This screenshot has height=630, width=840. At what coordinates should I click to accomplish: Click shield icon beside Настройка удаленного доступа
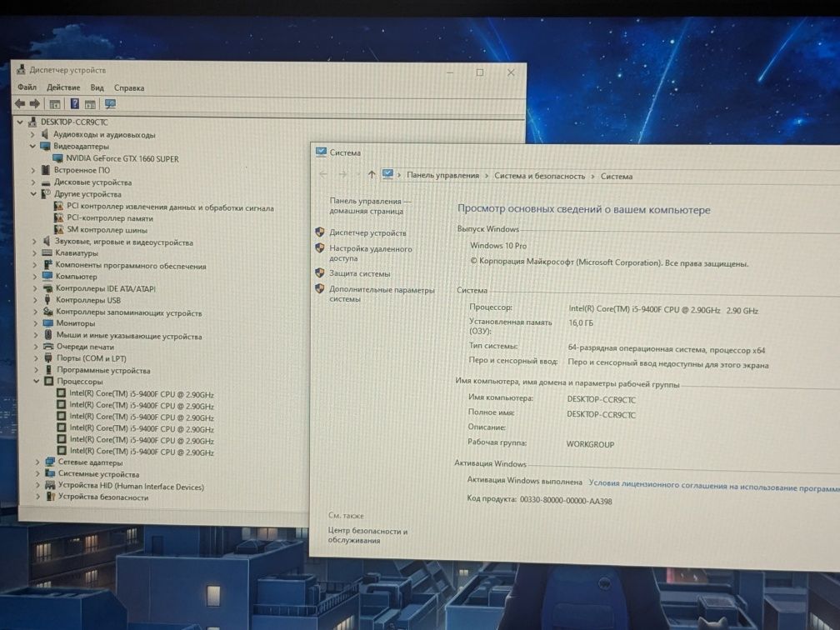pyautogui.click(x=319, y=248)
